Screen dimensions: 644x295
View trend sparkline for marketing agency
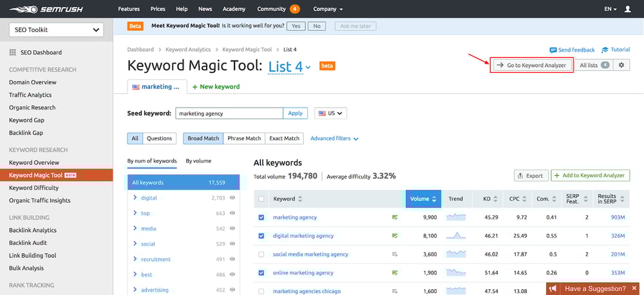pyautogui.click(x=456, y=217)
